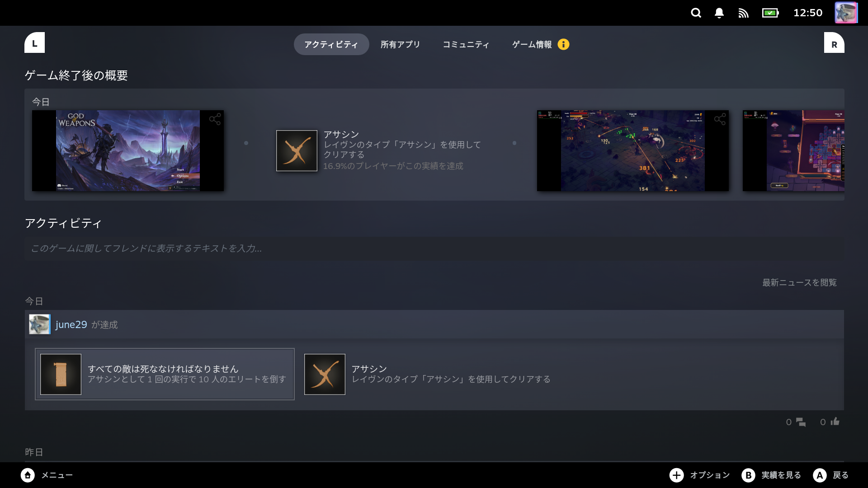868x488 pixels.
Task: Select すべての敵は死ななければなりません achievement card
Action: click(165, 374)
